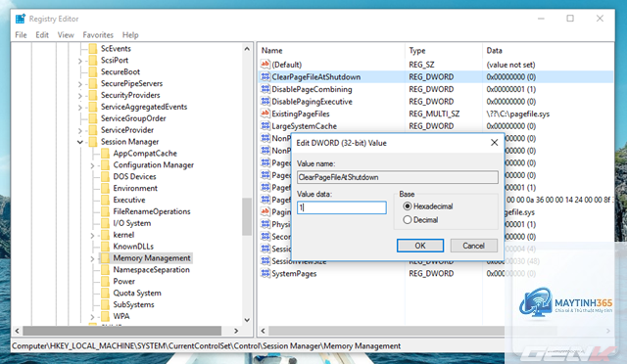Screen dimensions: 627x364
Task: Expand the ServiceProvider key
Action: pos(80,131)
